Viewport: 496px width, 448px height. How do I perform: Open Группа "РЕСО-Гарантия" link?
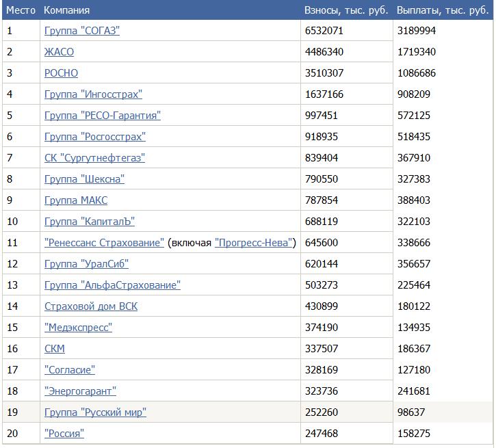tap(103, 116)
